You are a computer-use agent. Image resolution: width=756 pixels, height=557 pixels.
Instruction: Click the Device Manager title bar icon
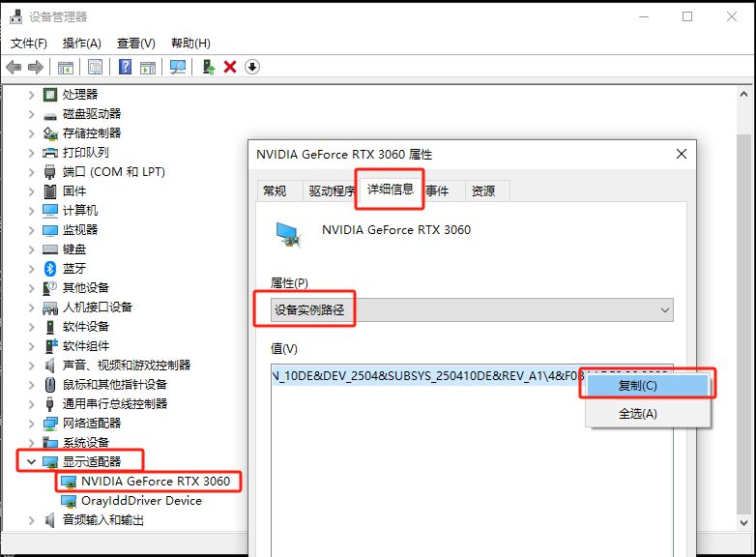pyautogui.click(x=15, y=16)
